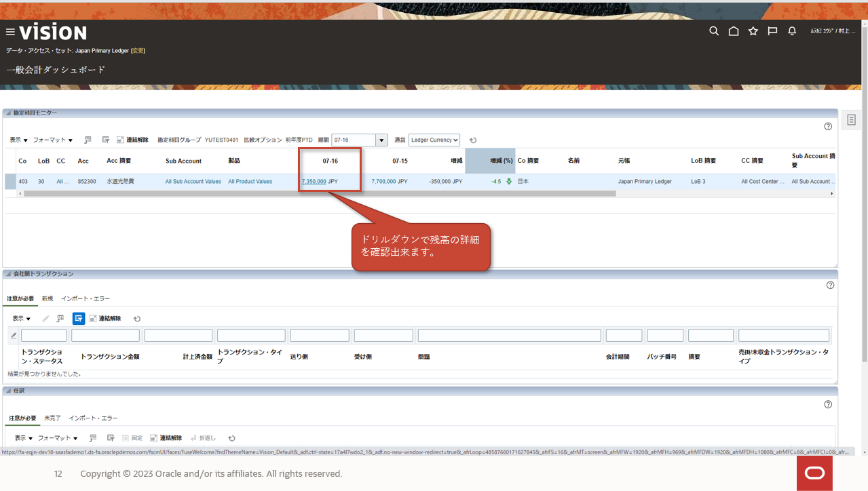
Task: Click refresh icon in 仕訳 toolbar
Action: [x=231, y=438]
